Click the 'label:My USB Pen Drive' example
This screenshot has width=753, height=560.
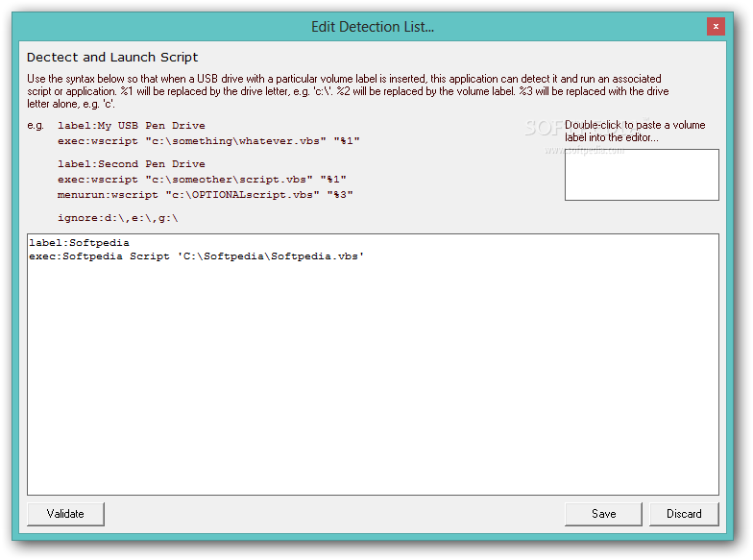tap(131, 126)
